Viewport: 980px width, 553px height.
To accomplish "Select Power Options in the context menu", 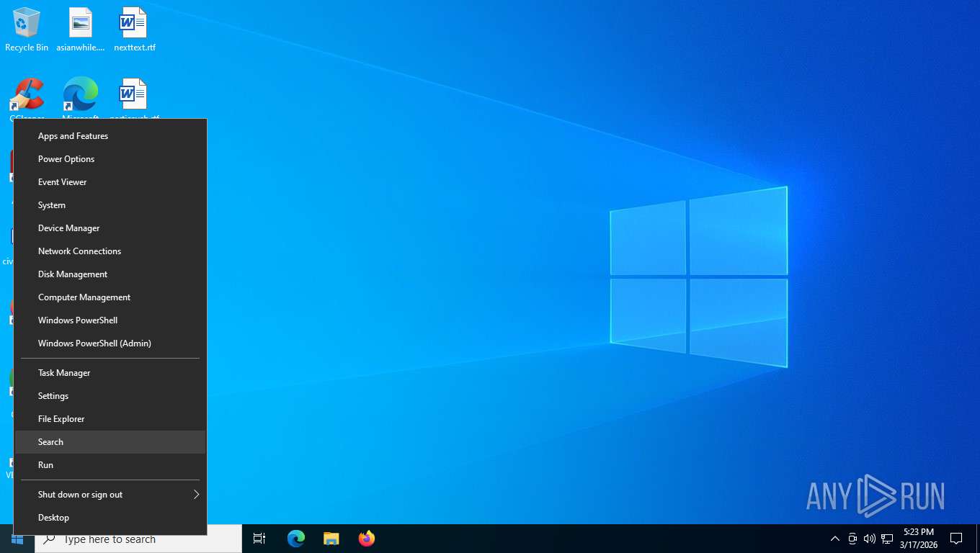I will (x=110, y=159).
